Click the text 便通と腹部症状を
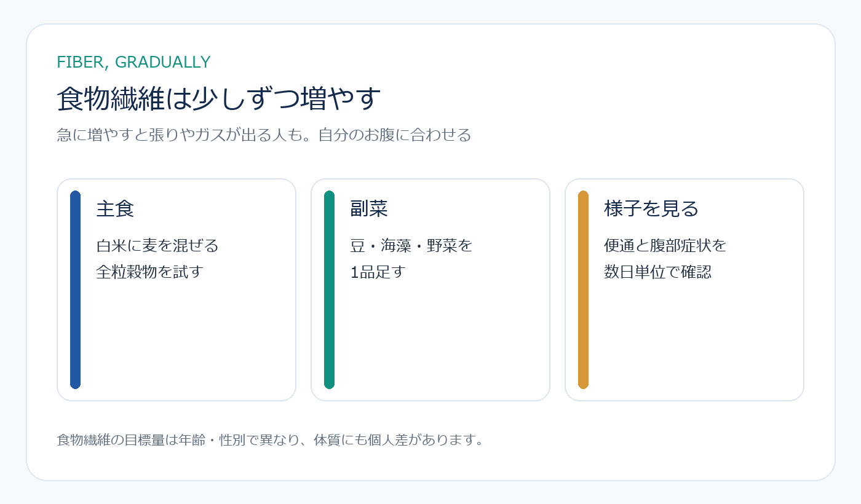Screen dimensions: 861x504 (665, 246)
